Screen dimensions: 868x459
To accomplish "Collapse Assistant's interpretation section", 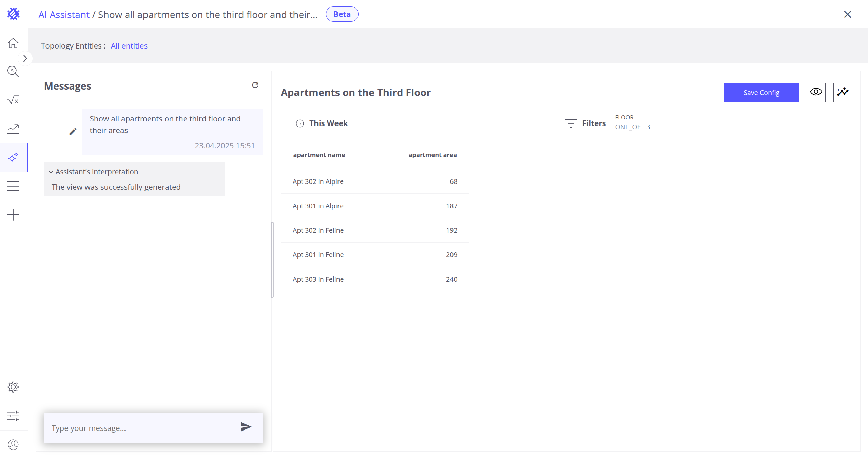I will pos(51,172).
